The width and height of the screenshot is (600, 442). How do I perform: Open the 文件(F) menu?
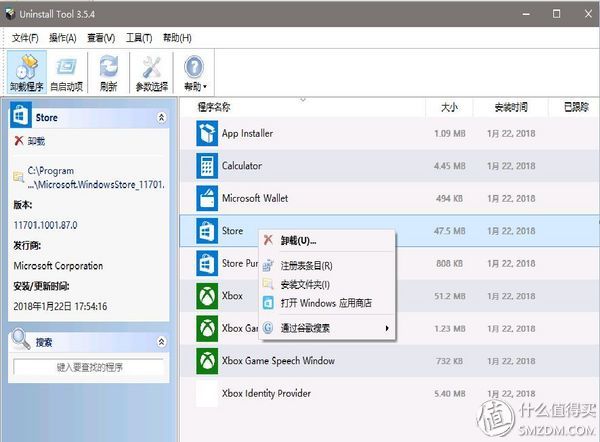[25, 38]
